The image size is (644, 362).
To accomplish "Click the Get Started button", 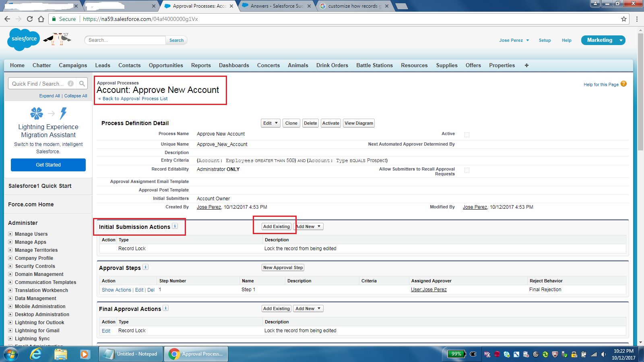I will pyautogui.click(x=48, y=165).
